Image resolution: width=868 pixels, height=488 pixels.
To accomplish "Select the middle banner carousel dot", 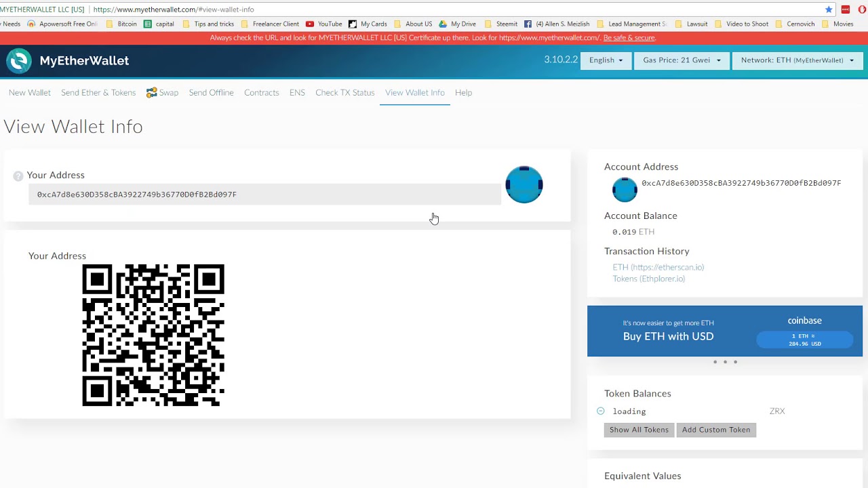I will [x=725, y=362].
